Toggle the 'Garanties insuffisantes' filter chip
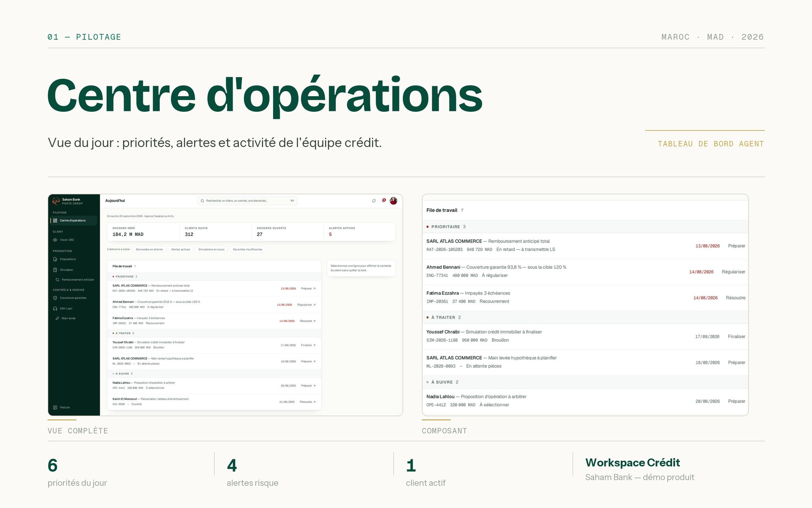The height and width of the screenshot is (508, 812). 247,249
